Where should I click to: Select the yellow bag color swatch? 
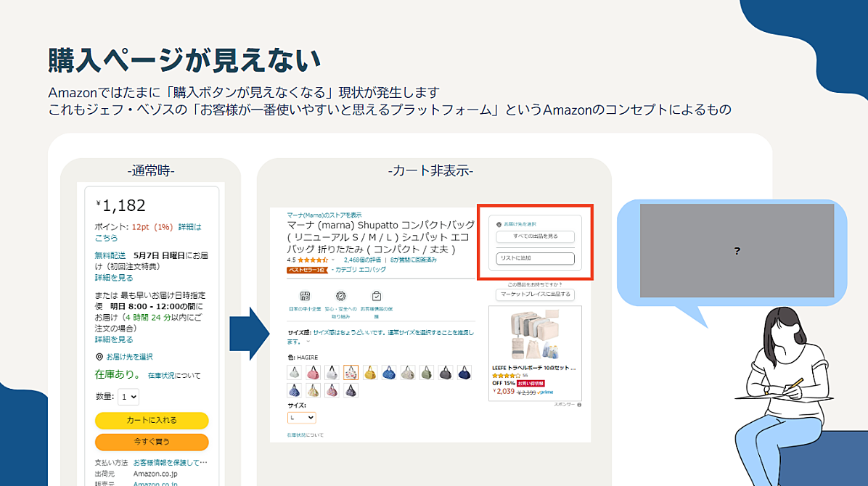click(370, 373)
